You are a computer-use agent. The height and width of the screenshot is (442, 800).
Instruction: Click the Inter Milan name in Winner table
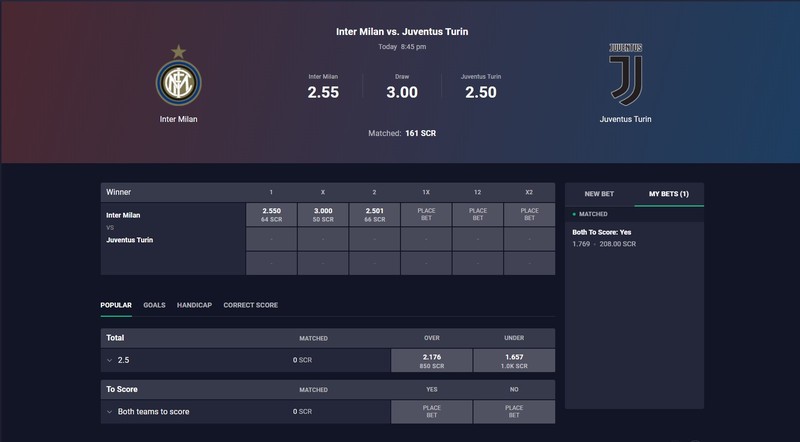(x=123, y=215)
